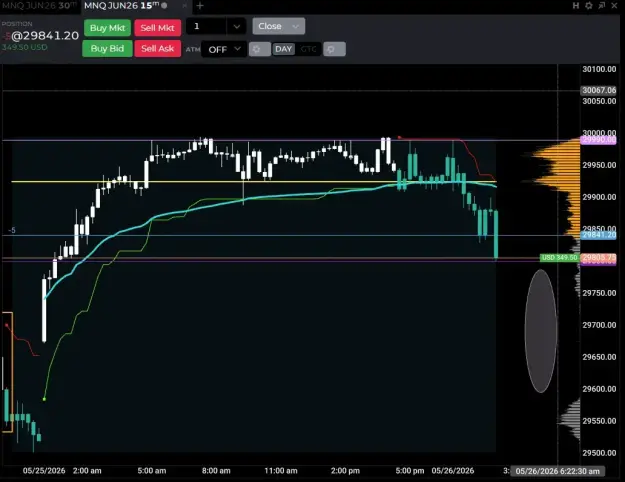
Task: Click the -5 position marker on chart
Action: 12,230
